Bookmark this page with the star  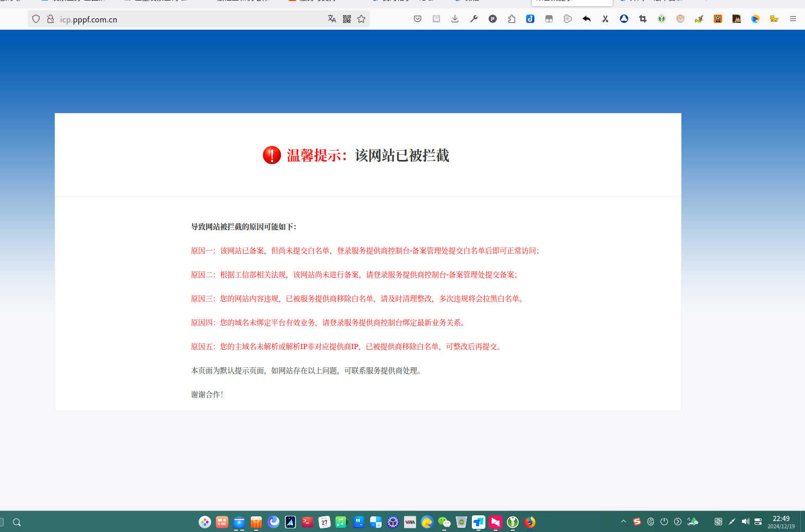pyautogui.click(x=361, y=19)
